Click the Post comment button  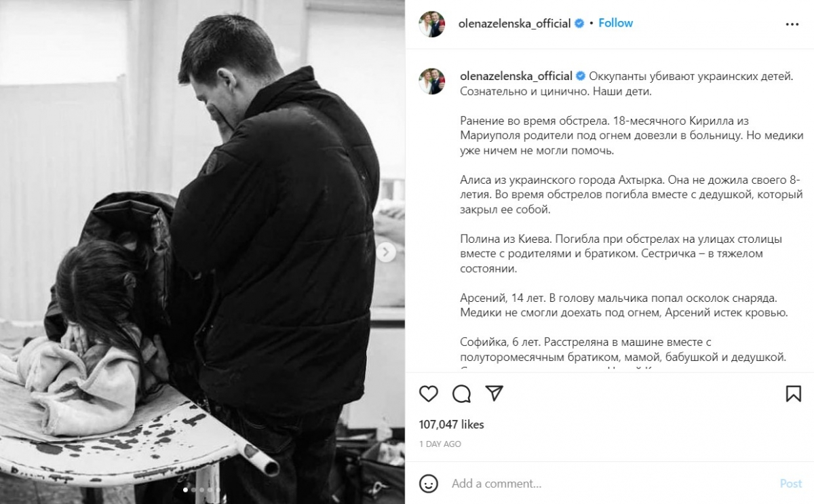(x=791, y=484)
